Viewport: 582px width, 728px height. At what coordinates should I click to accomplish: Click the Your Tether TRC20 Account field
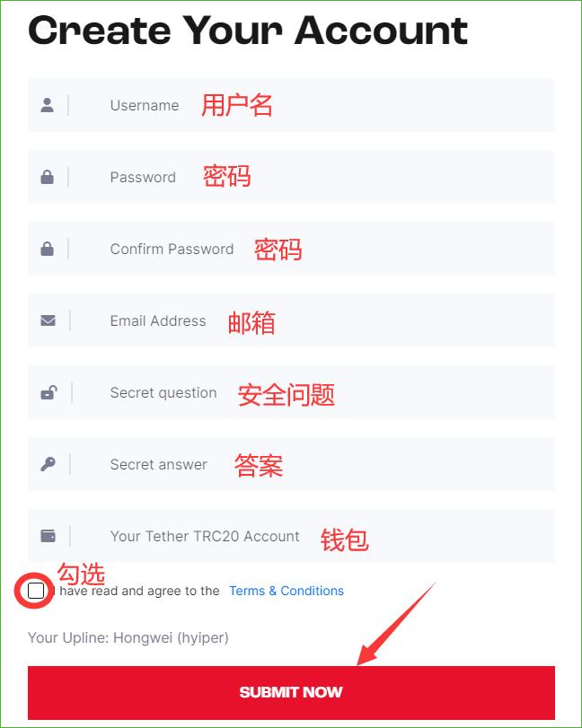pyautogui.click(x=291, y=536)
